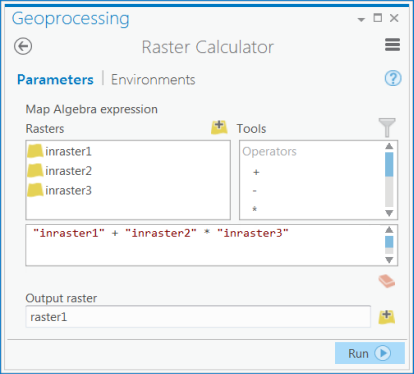414x374 pixels.
Task: Go back using the circular arrow icon
Action: pyautogui.click(x=23, y=46)
